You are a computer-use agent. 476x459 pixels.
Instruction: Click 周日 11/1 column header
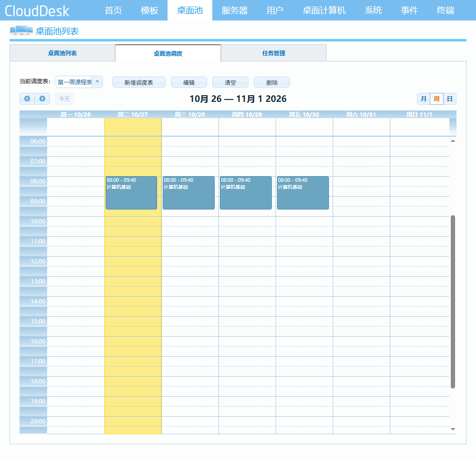419,114
